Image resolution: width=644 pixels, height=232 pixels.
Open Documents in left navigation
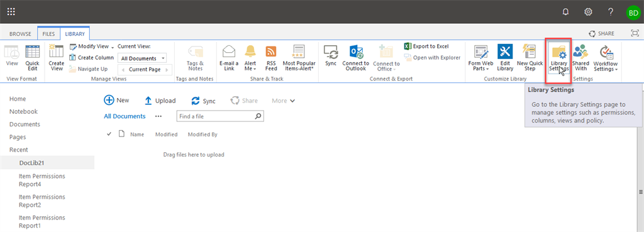[x=25, y=124]
